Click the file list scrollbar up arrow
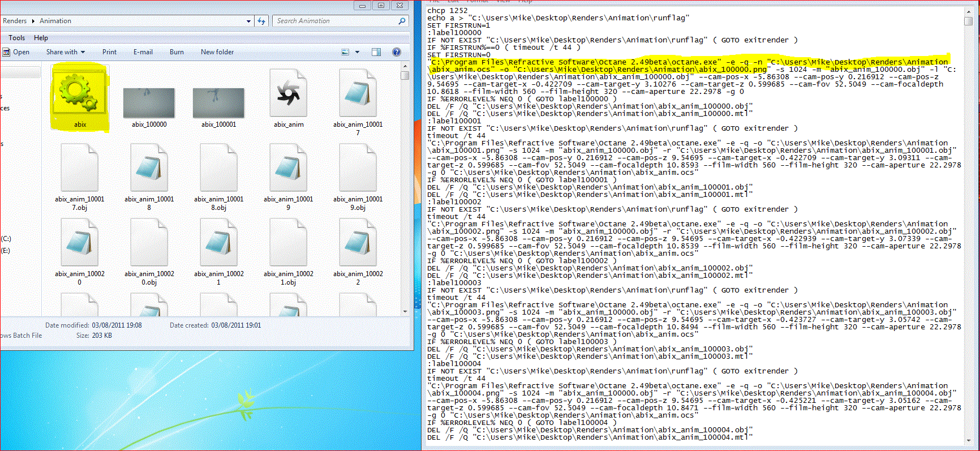 pos(405,67)
